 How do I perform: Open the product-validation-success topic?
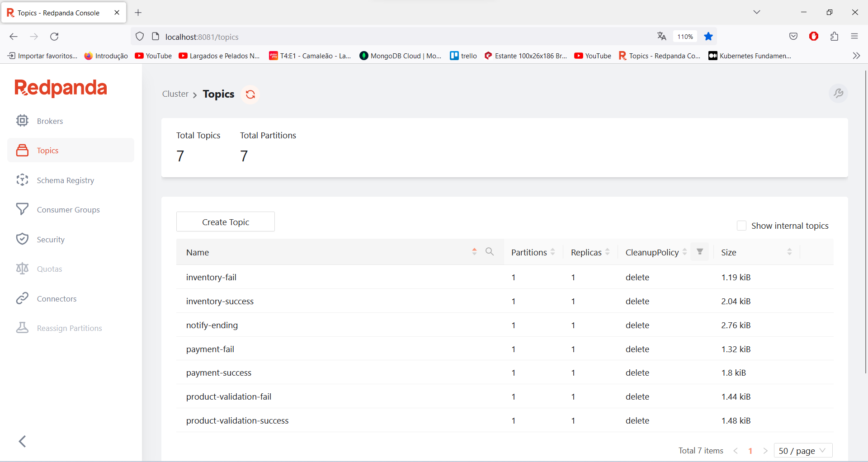237,421
